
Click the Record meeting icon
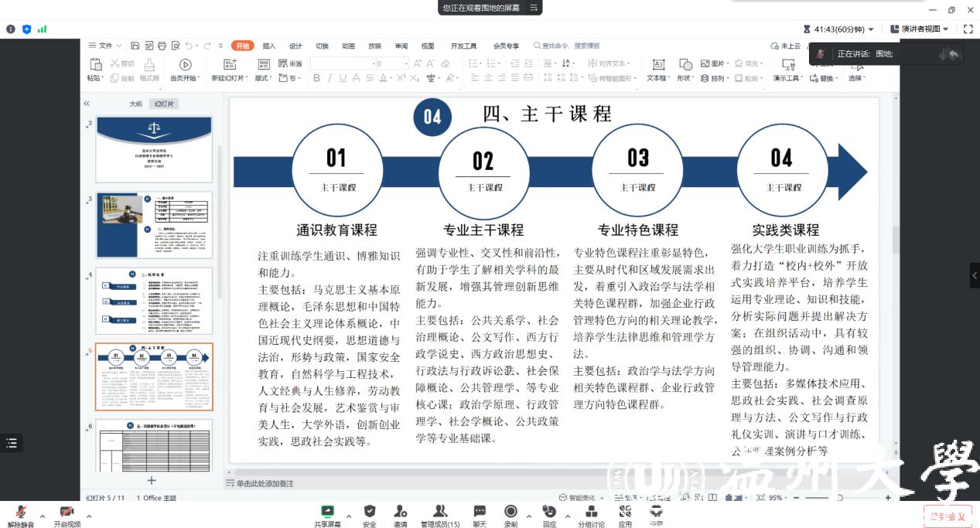tap(510, 511)
